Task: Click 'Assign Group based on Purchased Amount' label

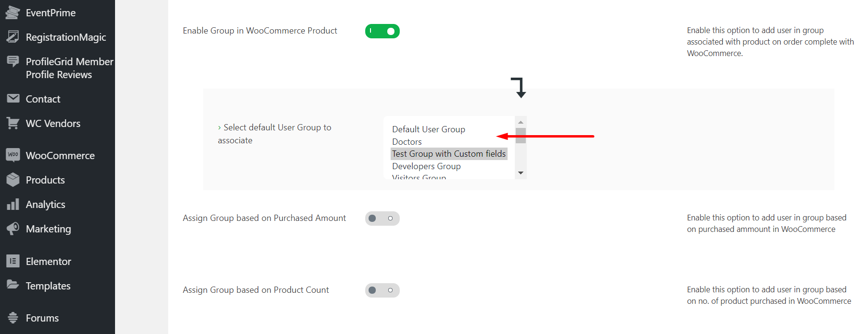Action: pos(264,218)
